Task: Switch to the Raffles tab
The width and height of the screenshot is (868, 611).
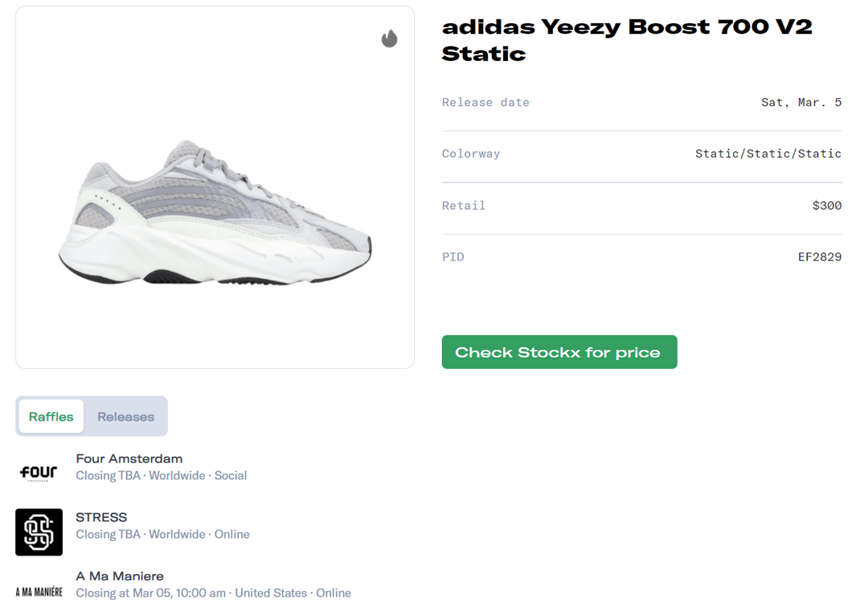Action: [51, 416]
